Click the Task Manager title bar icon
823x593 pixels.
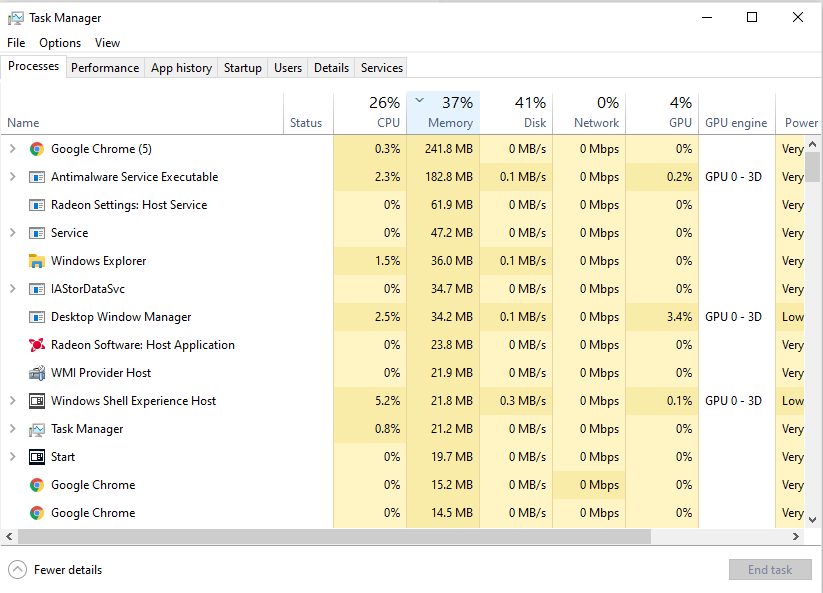coord(15,18)
